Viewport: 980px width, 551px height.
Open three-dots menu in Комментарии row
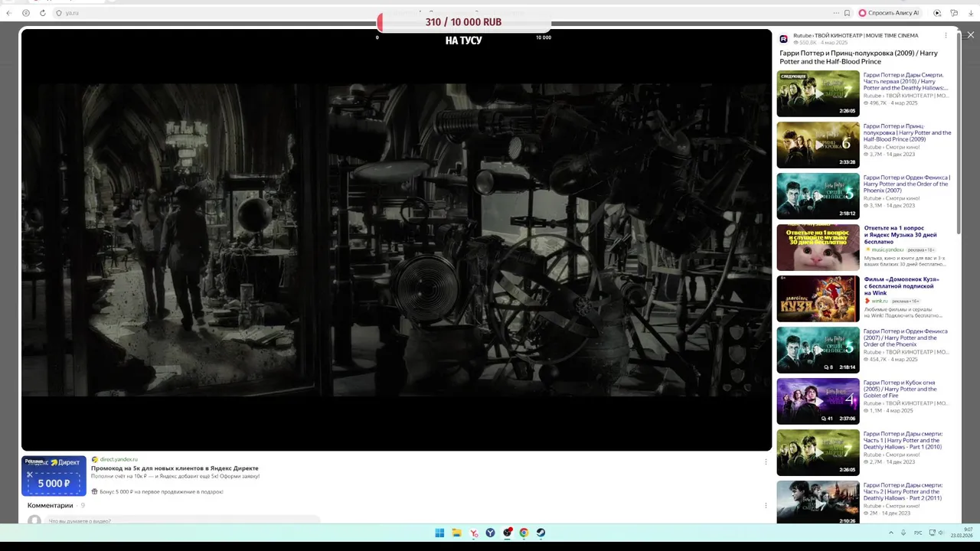[x=766, y=505]
